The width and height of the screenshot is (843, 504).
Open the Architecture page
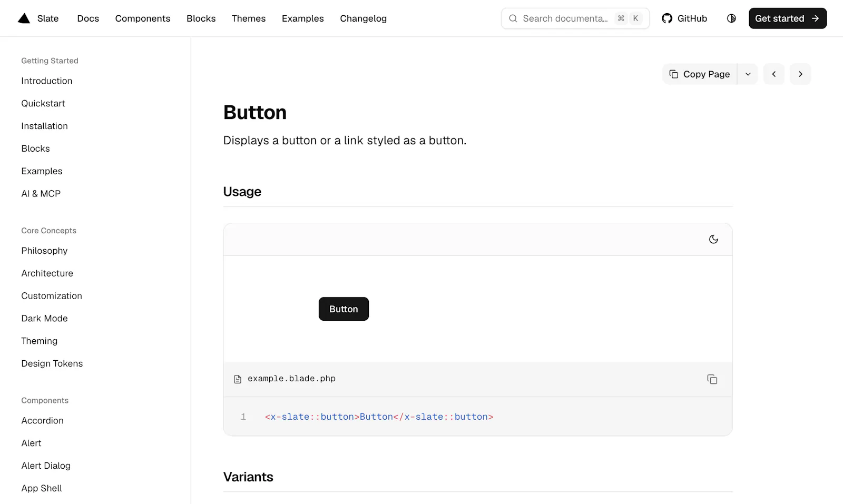pos(47,274)
